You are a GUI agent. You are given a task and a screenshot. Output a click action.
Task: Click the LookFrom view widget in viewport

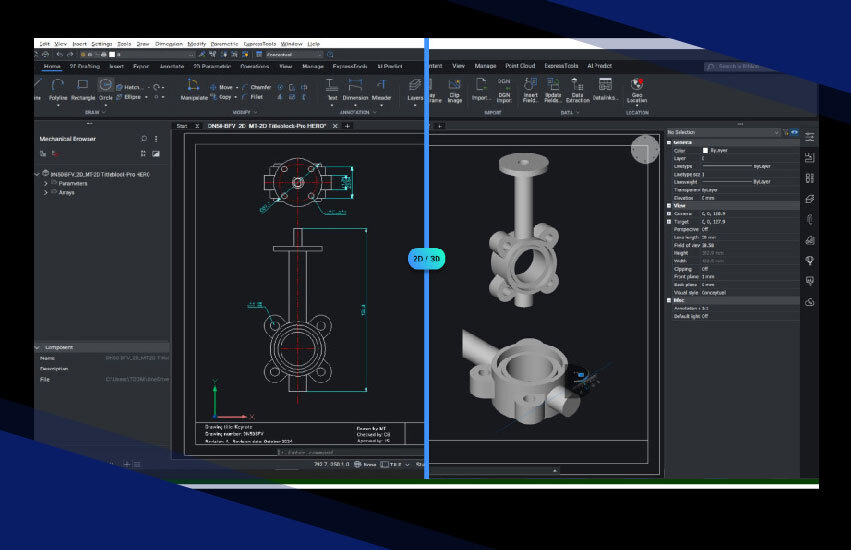[x=645, y=149]
